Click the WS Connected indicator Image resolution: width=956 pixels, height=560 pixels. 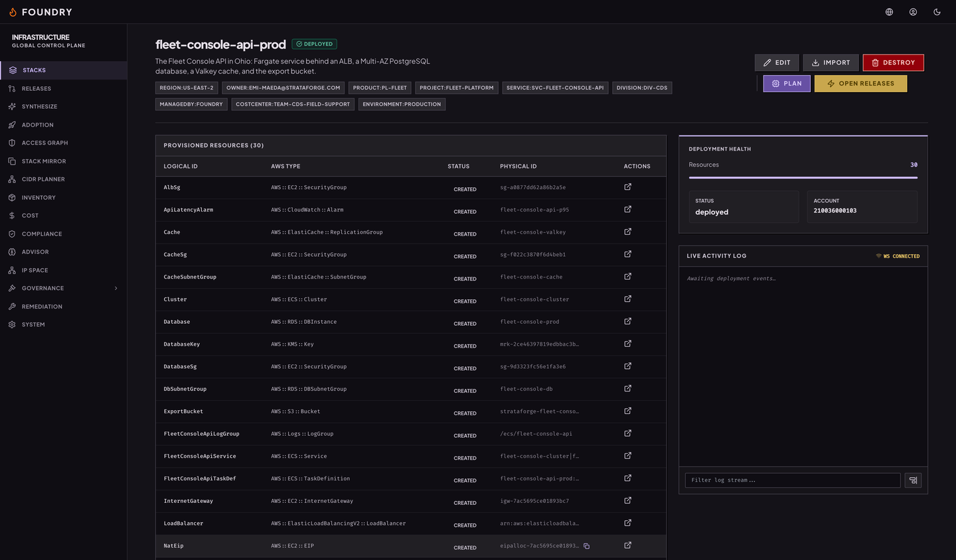click(898, 256)
